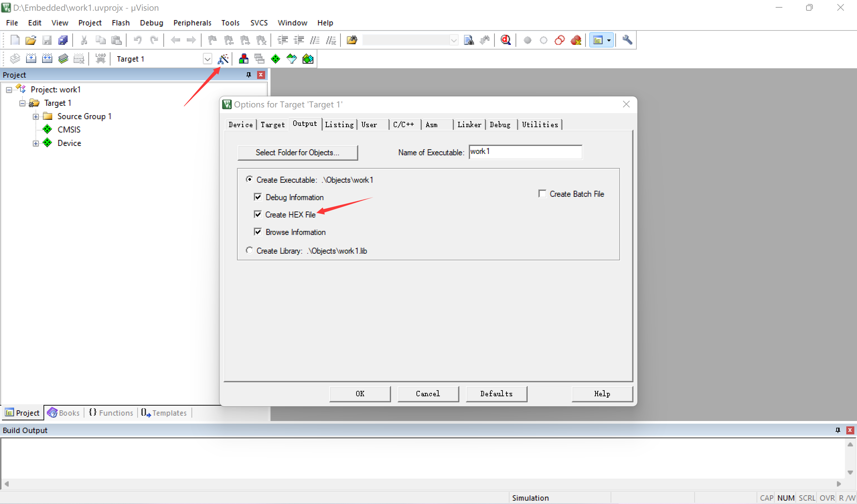
Task: Click Build Output scroll left arrow
Action: coord(6,484)
